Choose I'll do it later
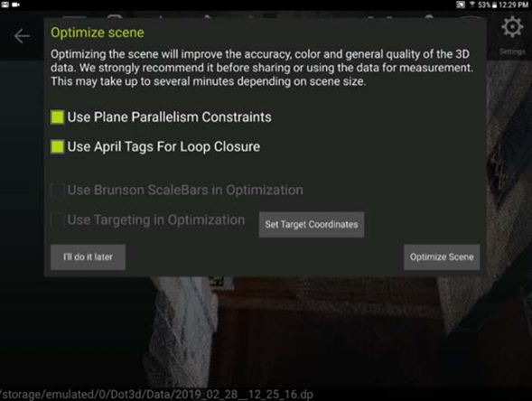The width and height of the screenshot is (532, 401). coord(88,257)
